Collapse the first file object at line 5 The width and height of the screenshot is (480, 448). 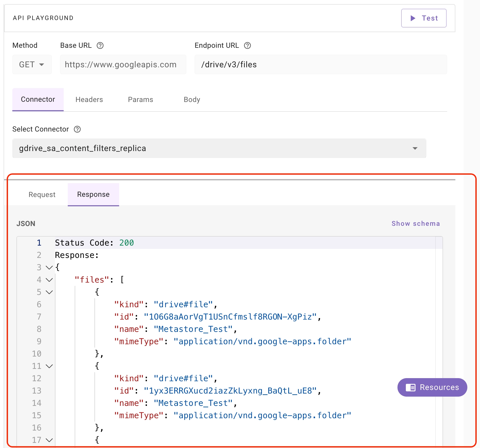[x=49, y=292]
